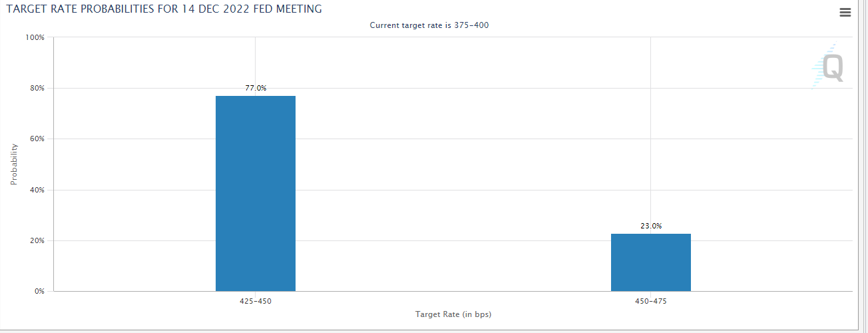868x333 pixels.
Task: Click the 23.0% data label
Action: pyautogui.click(x=651, y=226)
